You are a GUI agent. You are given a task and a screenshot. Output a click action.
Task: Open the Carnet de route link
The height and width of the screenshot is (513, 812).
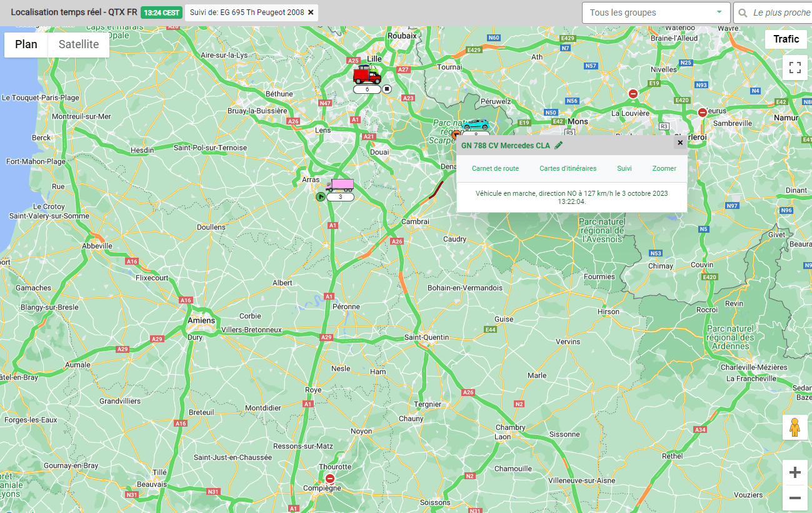tap(495, 168)
